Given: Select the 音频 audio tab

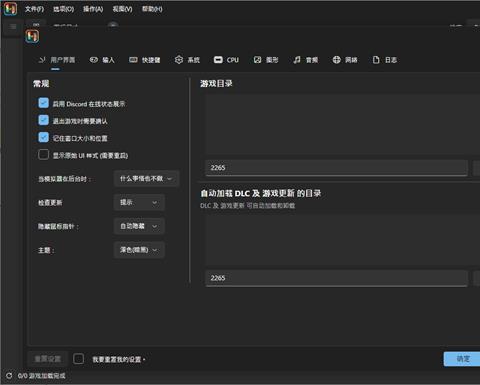Looking at the screenshot, I should (306, 60).
